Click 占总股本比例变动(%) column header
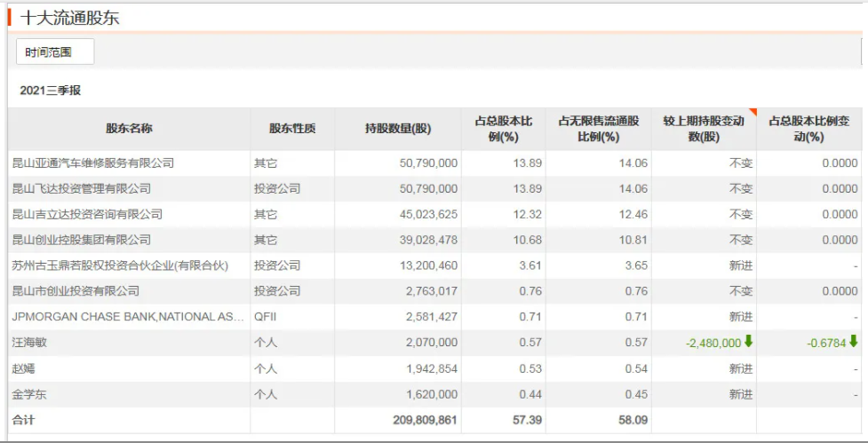The image size is (868, 443). point(808,129)
